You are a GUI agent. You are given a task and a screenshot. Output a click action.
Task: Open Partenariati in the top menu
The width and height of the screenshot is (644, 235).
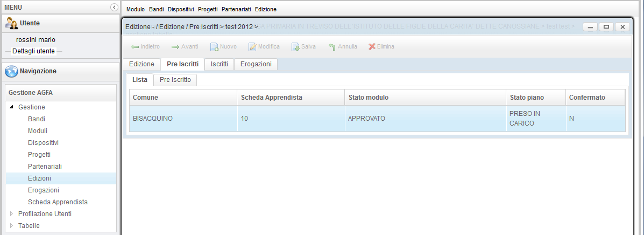[236, 10]
